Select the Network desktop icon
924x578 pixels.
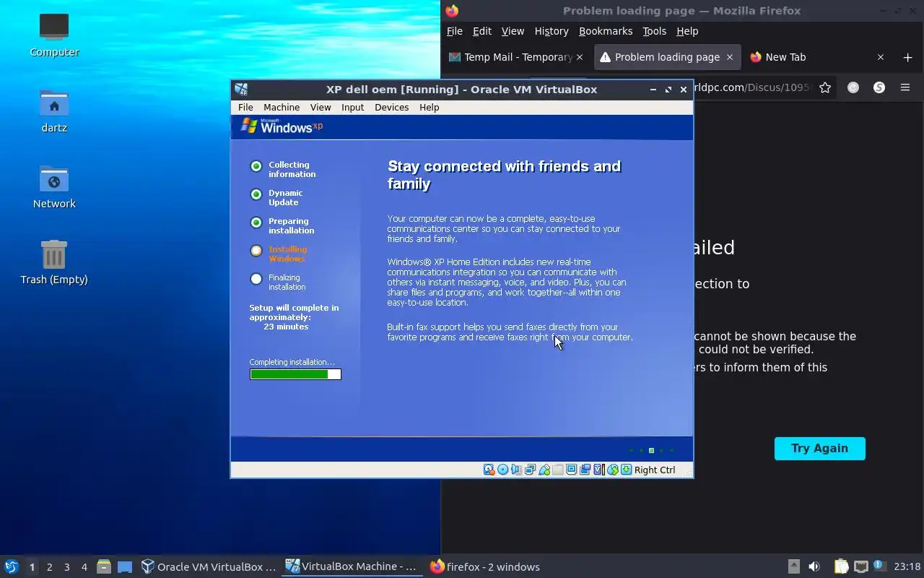click(54, 186)
